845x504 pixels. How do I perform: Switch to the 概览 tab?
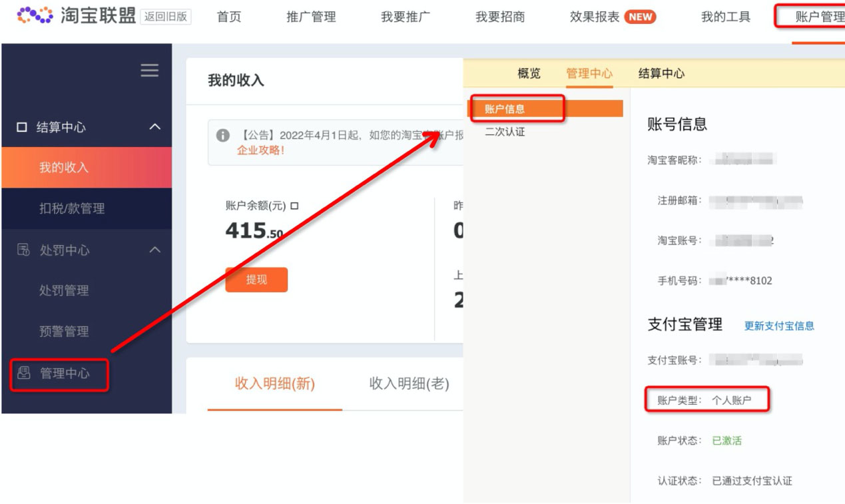point(528,73)
